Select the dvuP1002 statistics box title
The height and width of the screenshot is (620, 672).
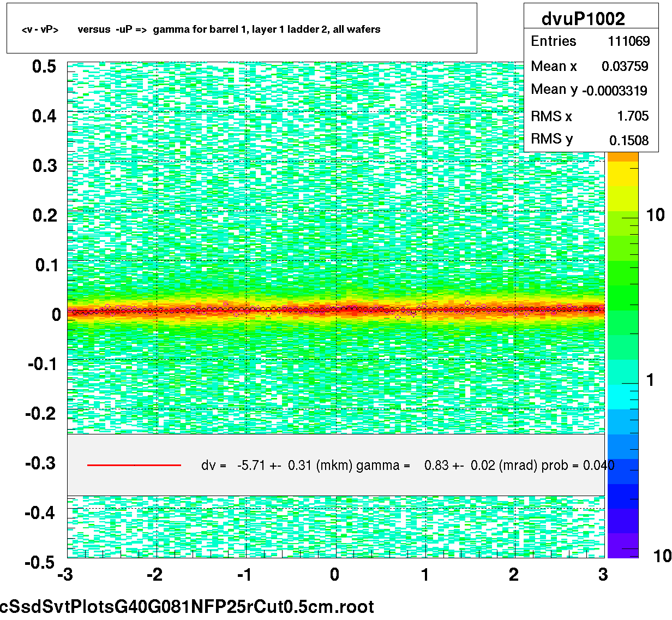tap(583, 19)
